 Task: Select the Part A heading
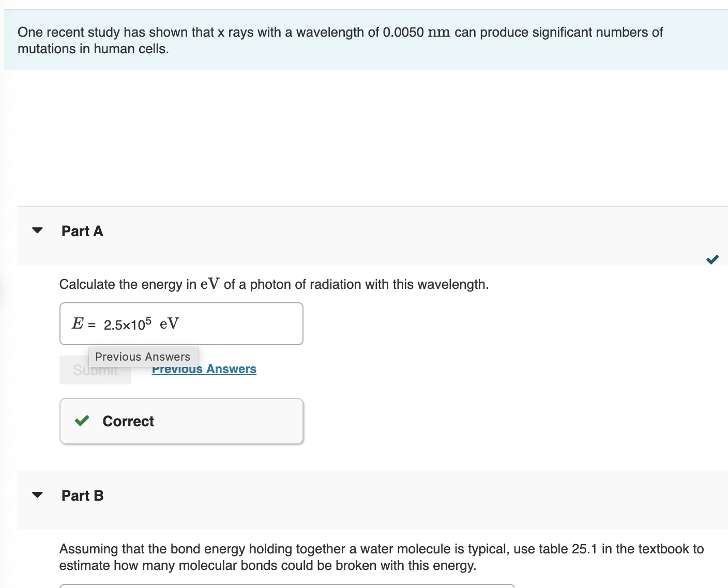tap(82, 231)
